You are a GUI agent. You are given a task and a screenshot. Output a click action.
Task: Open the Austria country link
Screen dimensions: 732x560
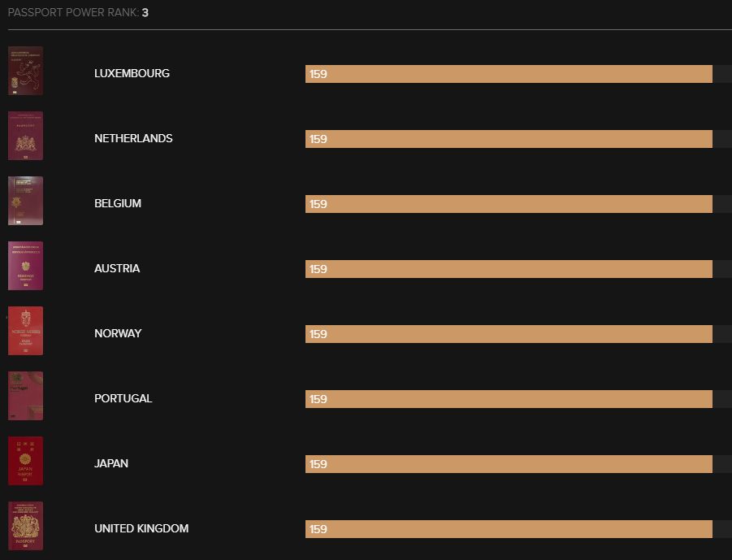click(117, 268)
